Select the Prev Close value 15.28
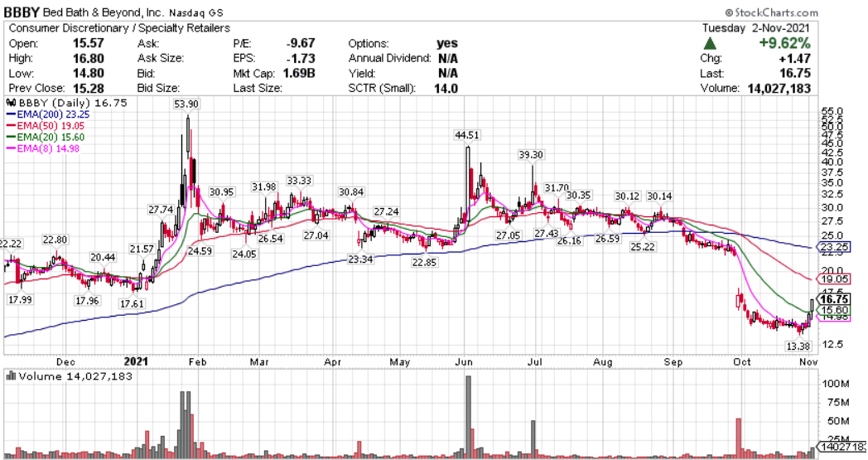Image resolution: width=868 pixels, height=460 pixels. pos(89,88)
